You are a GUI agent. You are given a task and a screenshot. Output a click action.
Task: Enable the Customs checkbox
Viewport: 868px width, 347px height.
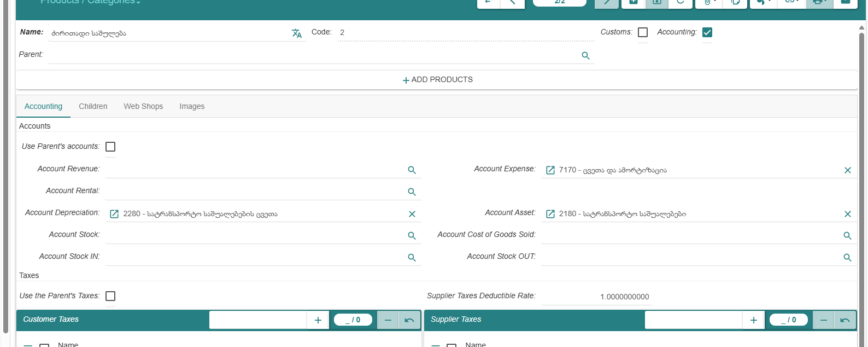(x=643, y=32)
